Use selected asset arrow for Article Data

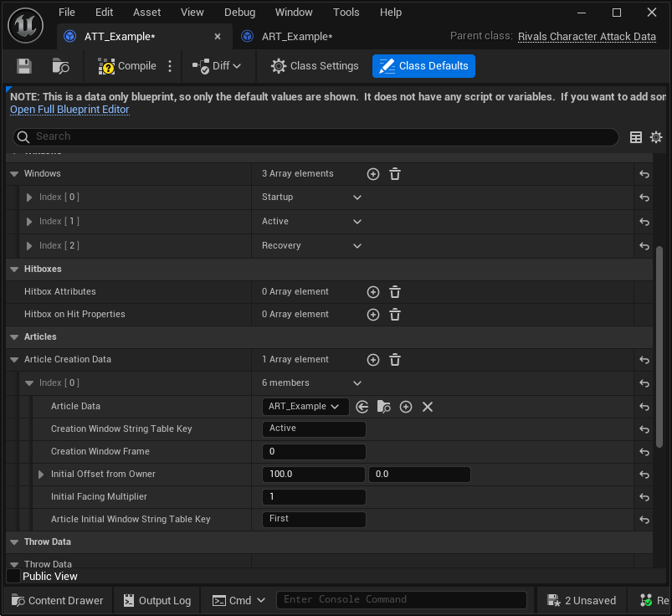[362, 407]
